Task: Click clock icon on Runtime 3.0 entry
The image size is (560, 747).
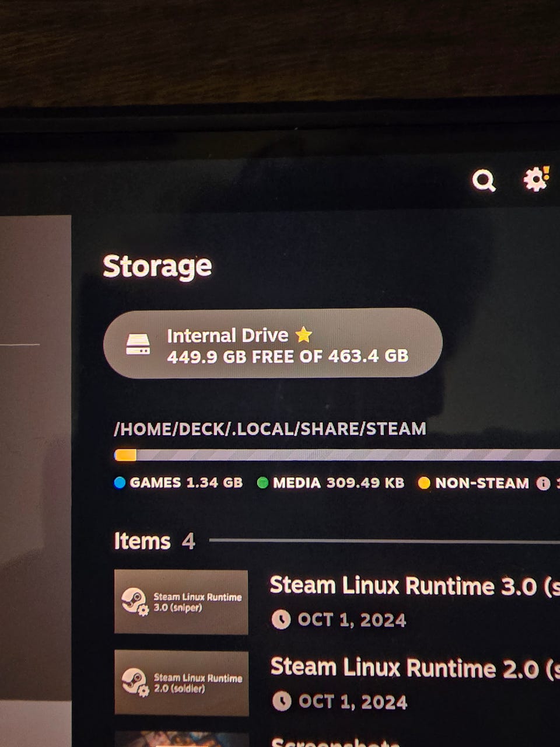Action: pos(281,619)
